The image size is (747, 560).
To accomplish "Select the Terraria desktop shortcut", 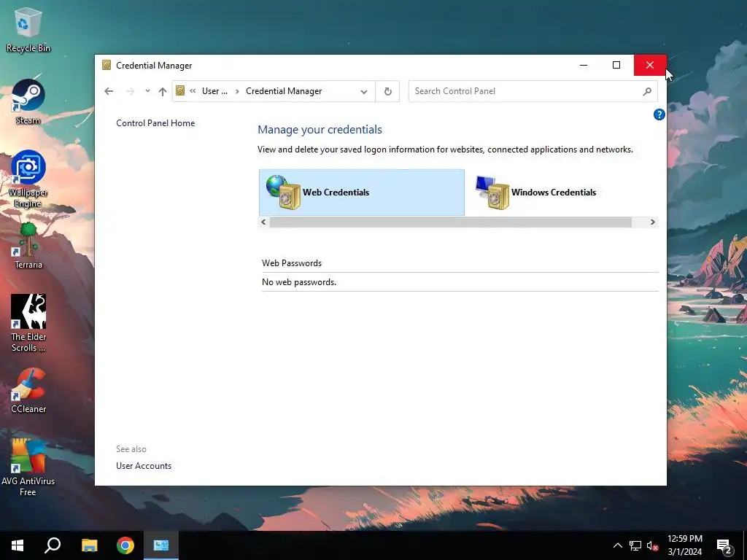I will pos(28,246).
